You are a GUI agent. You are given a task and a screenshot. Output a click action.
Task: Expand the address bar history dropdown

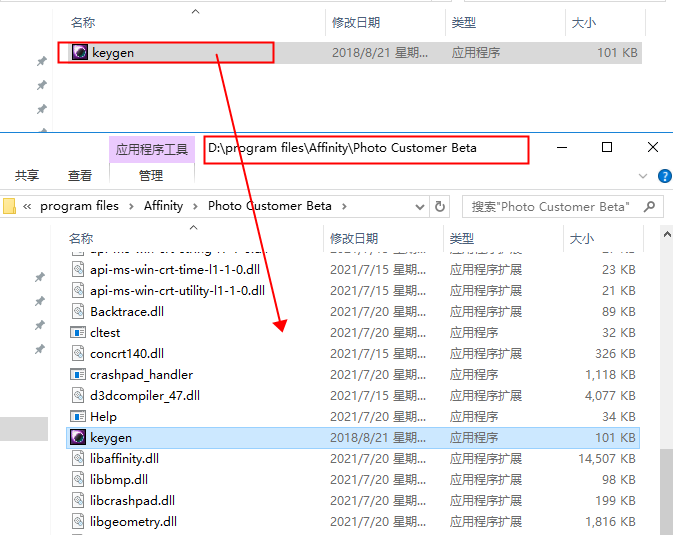[x=420, y=207]
